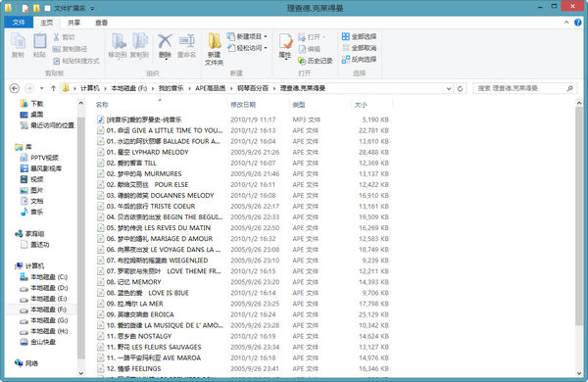
Task: Select the Music (音乐) library note icon
Action: (24, 212)
